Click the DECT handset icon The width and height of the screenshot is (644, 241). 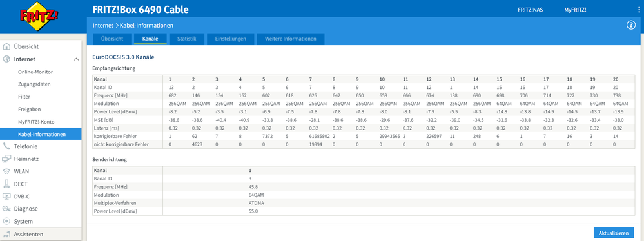point(6,184)
